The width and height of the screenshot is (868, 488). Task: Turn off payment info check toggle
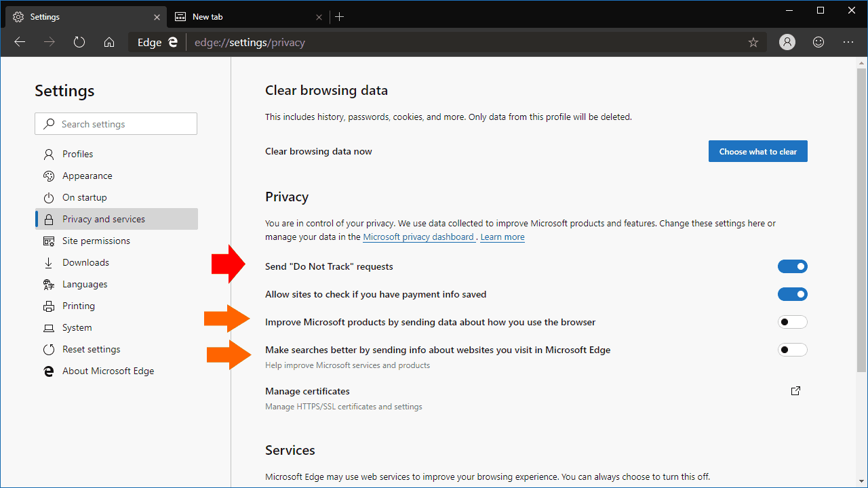(x=793, y=294)
